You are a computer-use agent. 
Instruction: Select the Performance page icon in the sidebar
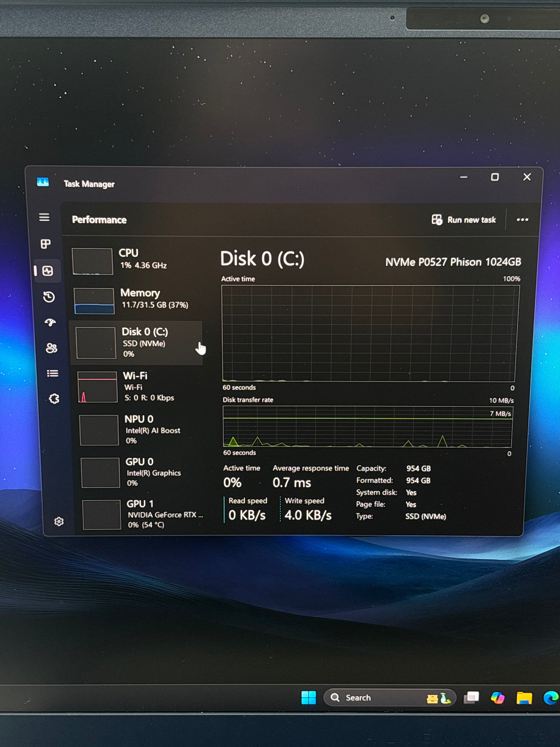[x=48, y=271]
